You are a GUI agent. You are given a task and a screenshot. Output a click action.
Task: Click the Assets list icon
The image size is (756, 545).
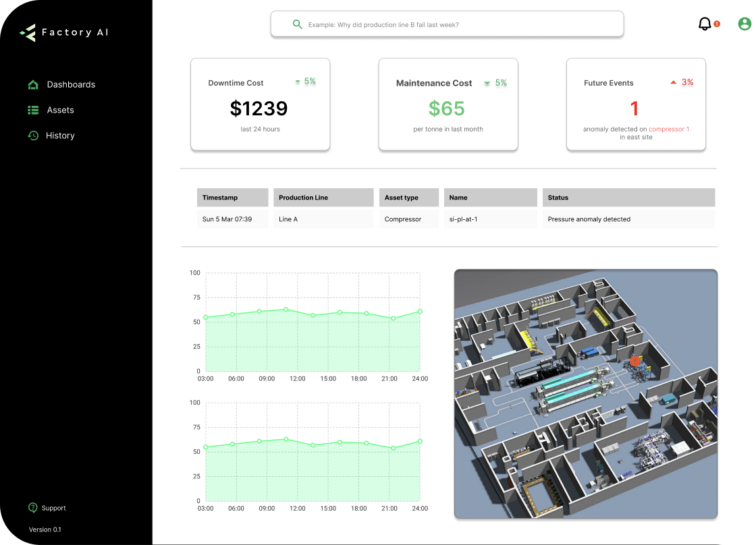(33, 110)
